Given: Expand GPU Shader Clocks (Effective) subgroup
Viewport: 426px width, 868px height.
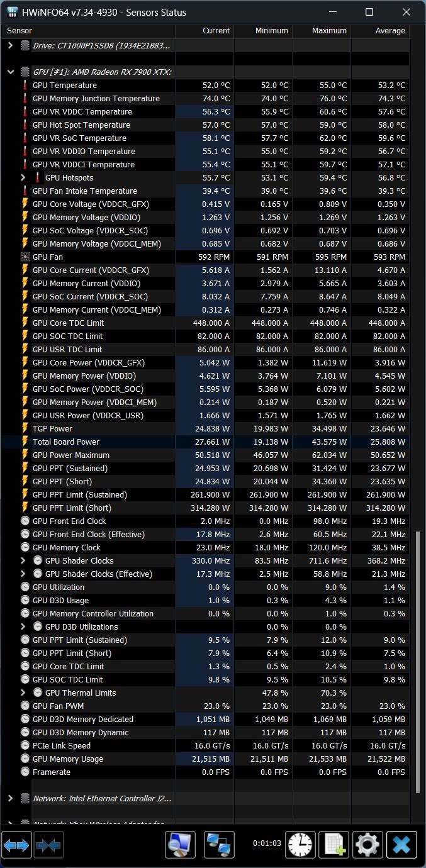Looking at the screenshot, I should pyautogui.click(x=23, y=574).
